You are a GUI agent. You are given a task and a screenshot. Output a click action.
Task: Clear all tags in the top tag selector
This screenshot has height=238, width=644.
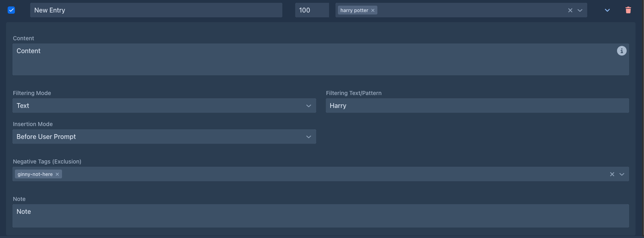coord(570,10)
